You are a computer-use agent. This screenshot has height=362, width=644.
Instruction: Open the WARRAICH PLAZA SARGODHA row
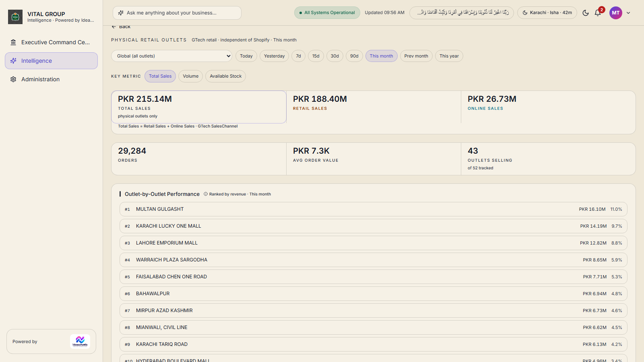click(374, 260)
